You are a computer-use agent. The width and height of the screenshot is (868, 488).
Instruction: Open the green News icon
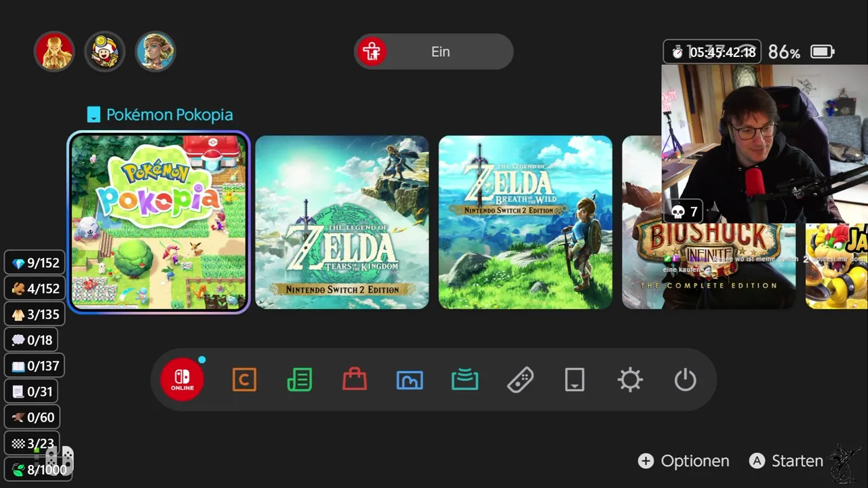click(x=299, y=380)
